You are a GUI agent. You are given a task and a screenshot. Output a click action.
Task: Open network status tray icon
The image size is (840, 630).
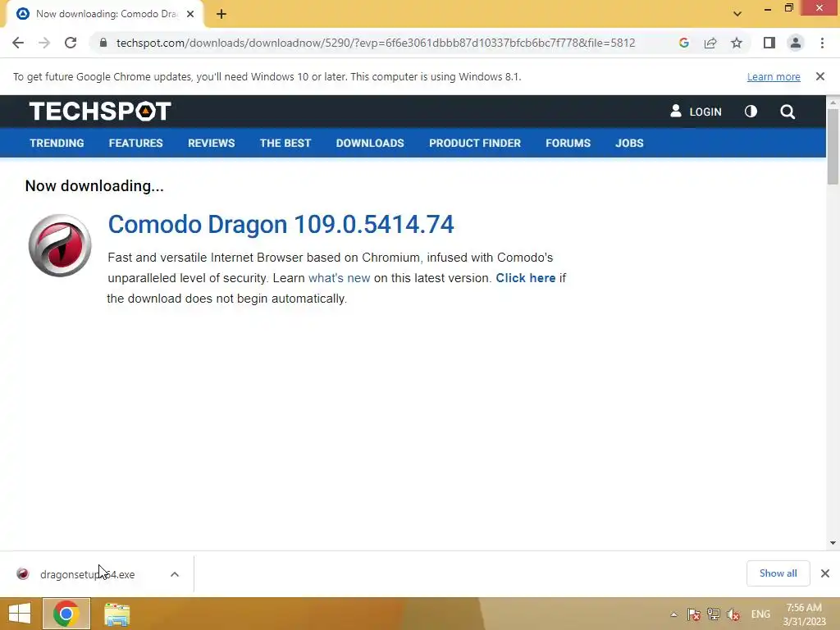coord(713,614)
